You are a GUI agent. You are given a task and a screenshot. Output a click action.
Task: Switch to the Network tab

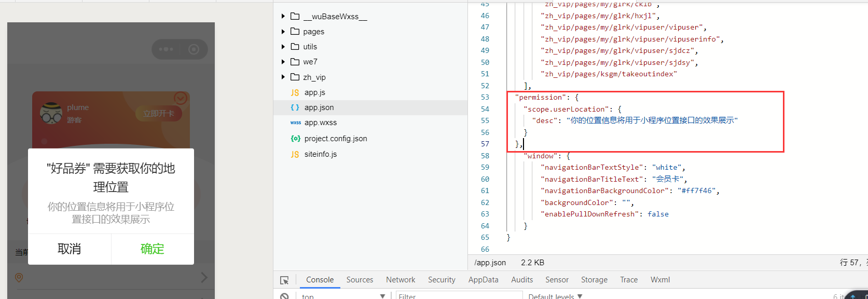[x=401, y=280]
